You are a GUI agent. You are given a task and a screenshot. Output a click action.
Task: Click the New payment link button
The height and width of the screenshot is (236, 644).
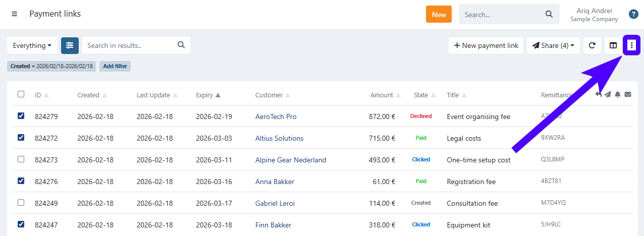point(486,45)
